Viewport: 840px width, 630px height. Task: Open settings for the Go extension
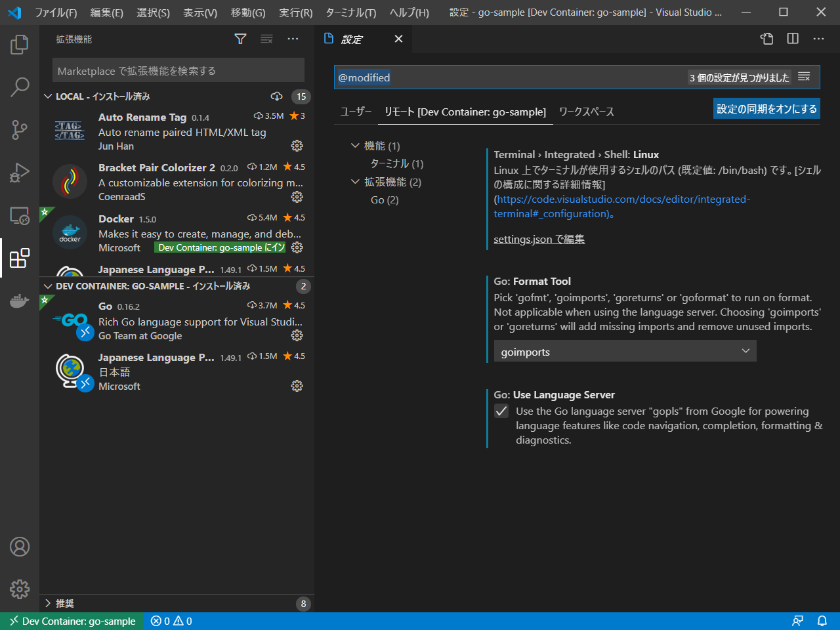click(297, 335)
